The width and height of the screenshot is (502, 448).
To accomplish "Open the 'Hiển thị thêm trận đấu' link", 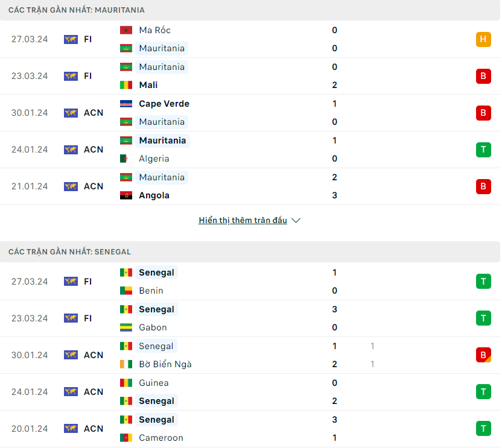I will [x=243, y=221].
